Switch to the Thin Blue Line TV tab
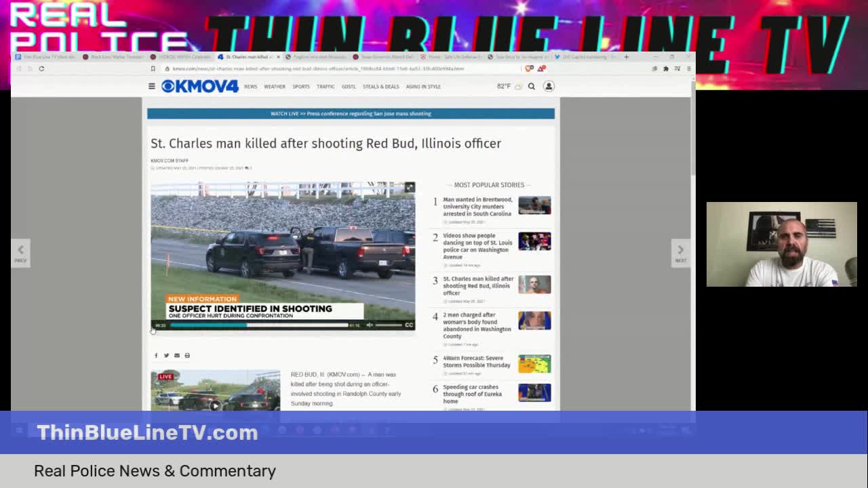This screenshot has width=868, height=488. [46, 57]
